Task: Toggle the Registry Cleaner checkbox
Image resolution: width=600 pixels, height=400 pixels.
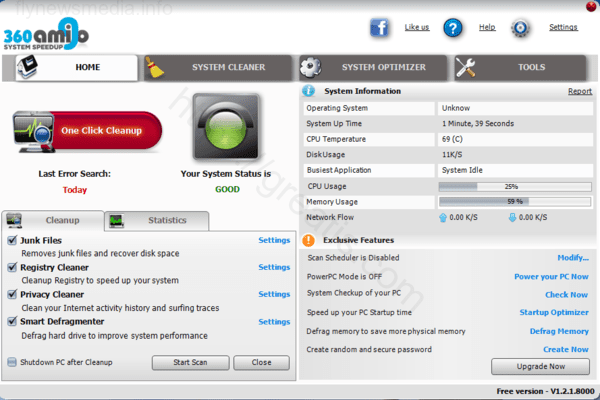Action: [x=12, y=267]
